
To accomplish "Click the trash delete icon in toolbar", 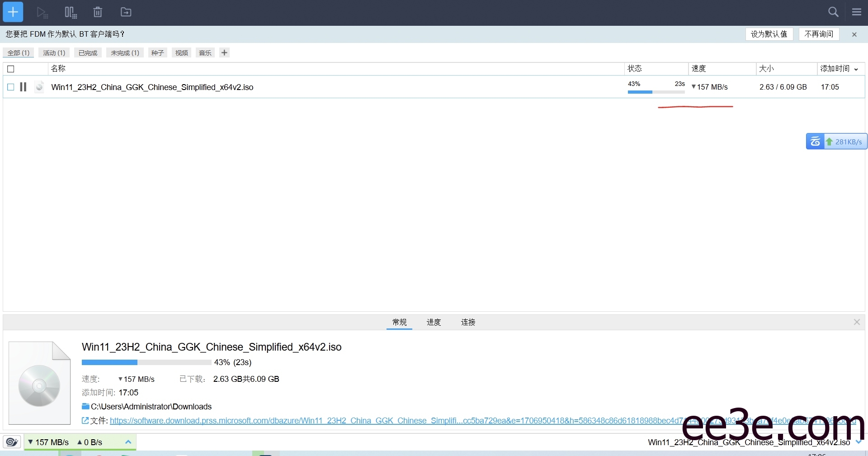I will click(x=98, y=12).
